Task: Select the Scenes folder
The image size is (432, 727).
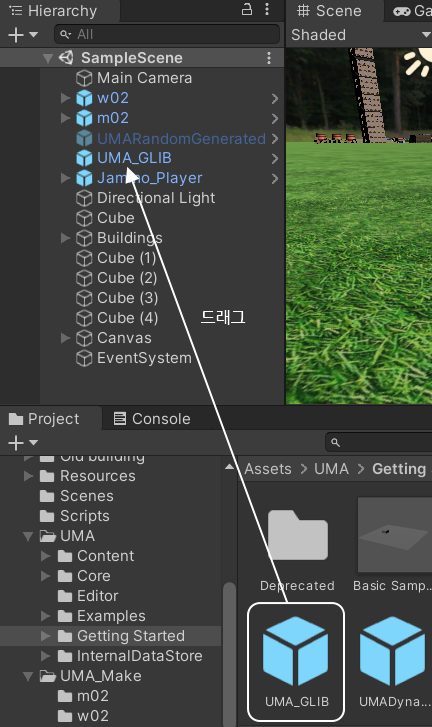Action: pyautogui.click(x=87, y=496)
